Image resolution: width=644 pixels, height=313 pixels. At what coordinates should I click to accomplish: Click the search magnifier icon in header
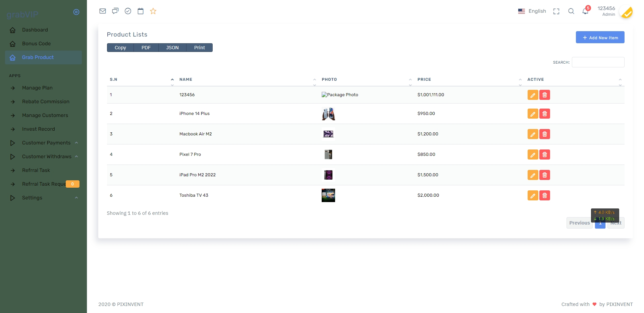pyautogui.click(x=571, y=11)
